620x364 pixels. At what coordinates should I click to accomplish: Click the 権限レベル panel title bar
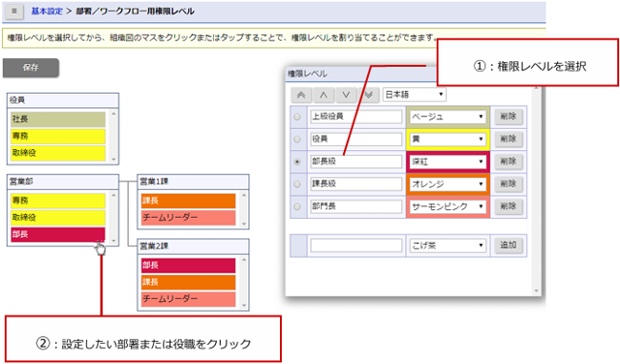coord(361,74)
